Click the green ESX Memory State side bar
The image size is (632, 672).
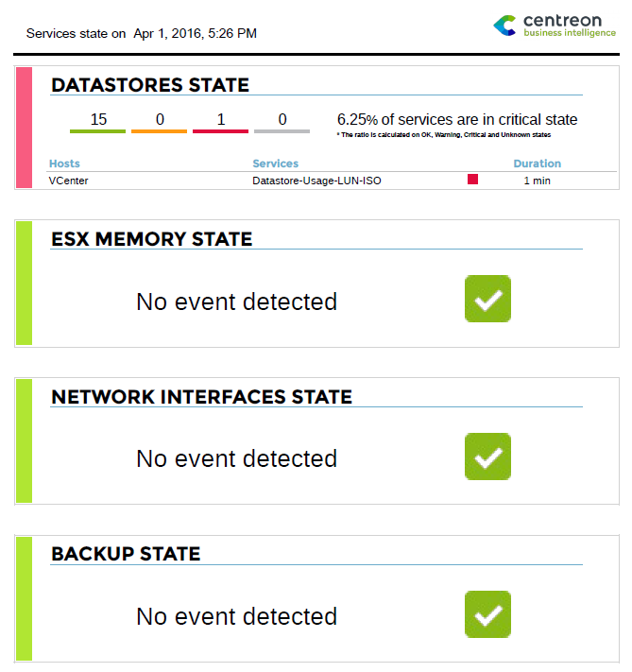pos(24,283)
